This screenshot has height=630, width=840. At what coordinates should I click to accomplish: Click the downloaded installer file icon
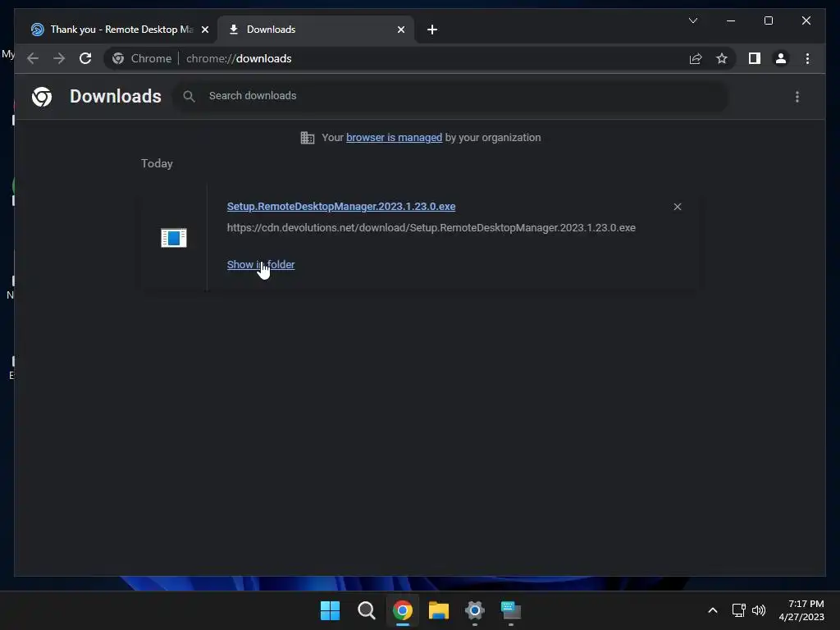click(174, 238)
